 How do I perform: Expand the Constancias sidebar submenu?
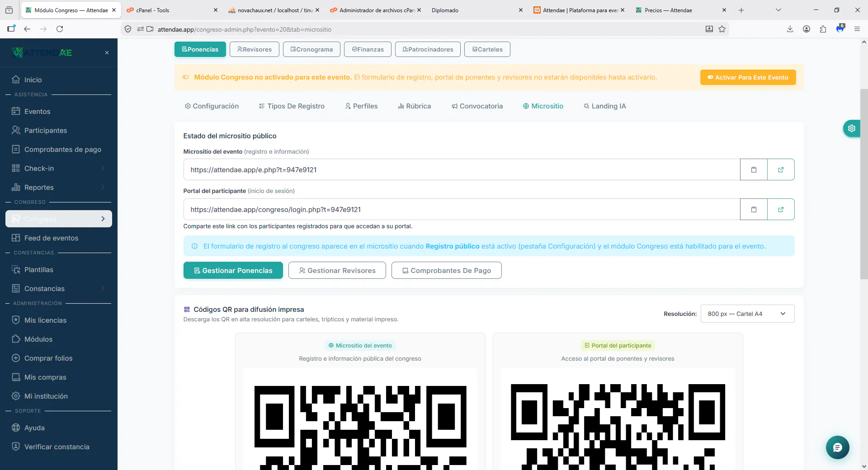click(x=59, y=288)
